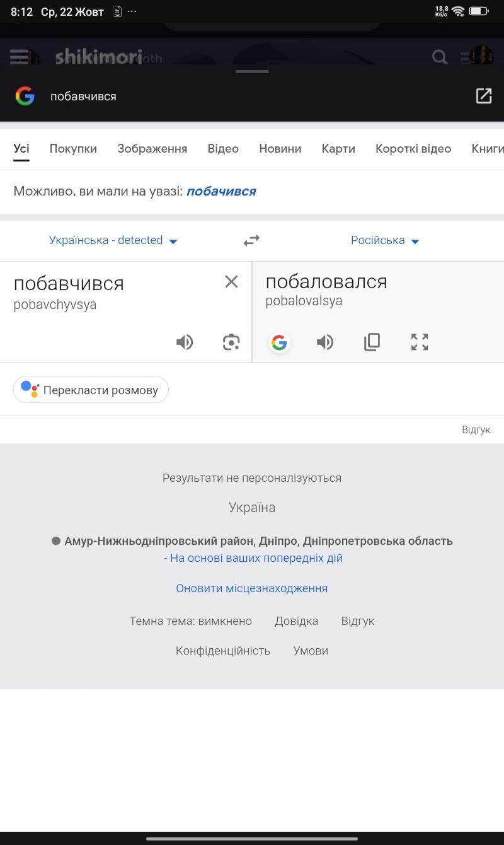Open the Українська source language dropdown
The width and height of the screenshot is (504, 845).
click(113, 240)
